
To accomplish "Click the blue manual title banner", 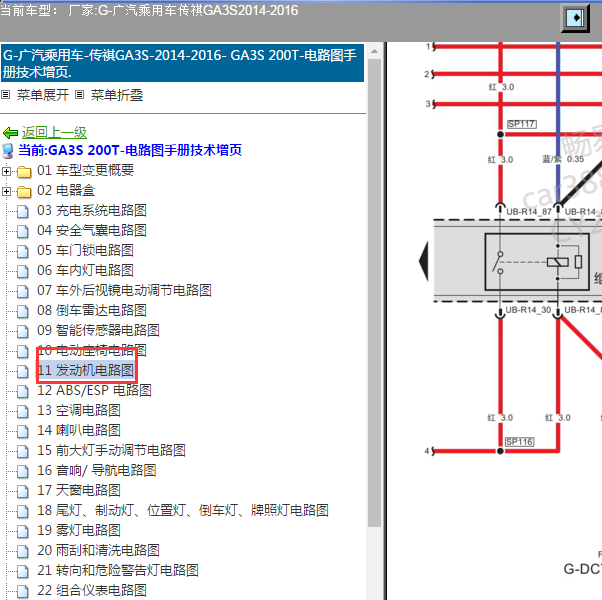I will pyautogui.click(x=182, y=63).
